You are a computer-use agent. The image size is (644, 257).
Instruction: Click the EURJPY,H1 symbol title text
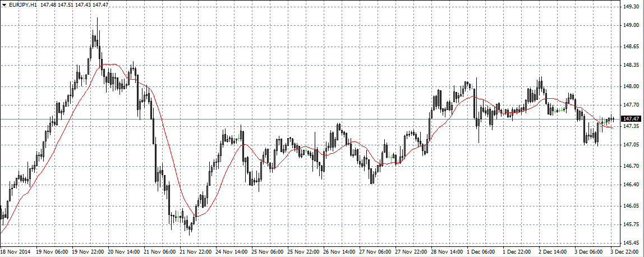tap(24, 4)
